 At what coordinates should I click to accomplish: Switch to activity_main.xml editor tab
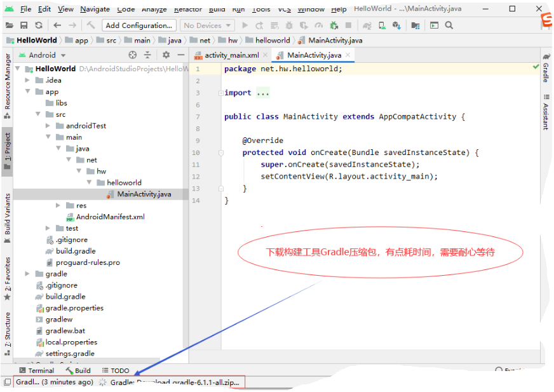click(231, 55)
